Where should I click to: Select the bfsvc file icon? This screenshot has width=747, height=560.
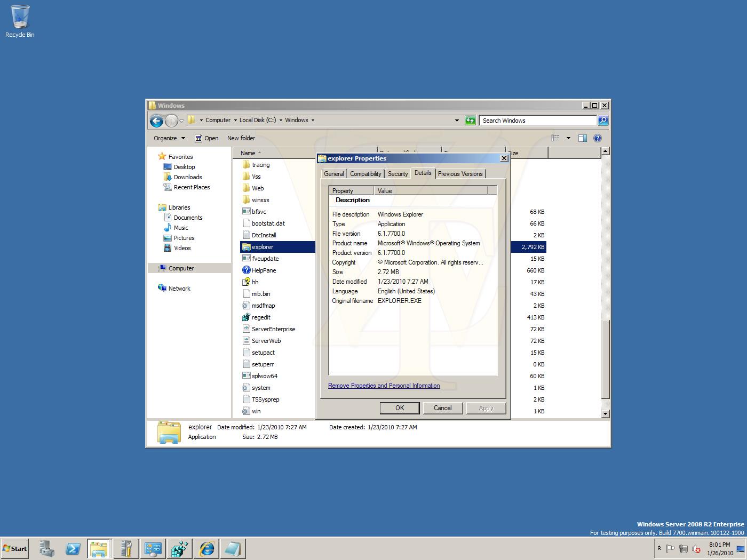click(x=246, y=212)
